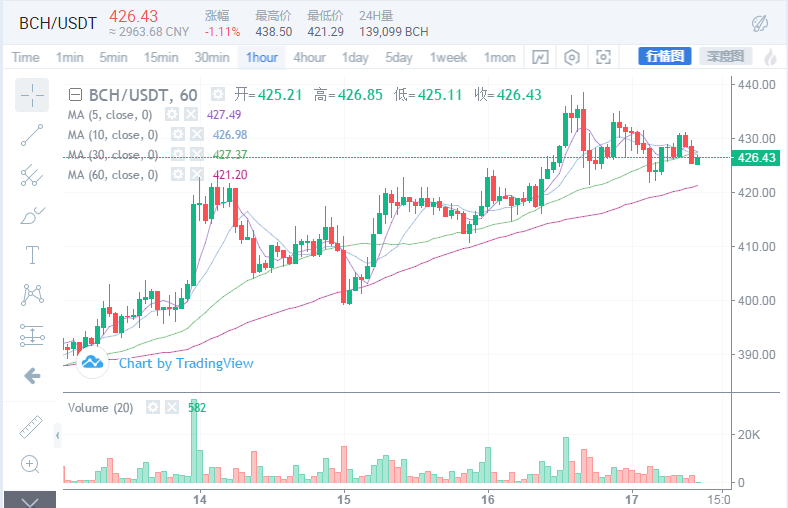Choose the pitchfork drawing tool
The image size is (788, 508).
[x=32, y=175]
